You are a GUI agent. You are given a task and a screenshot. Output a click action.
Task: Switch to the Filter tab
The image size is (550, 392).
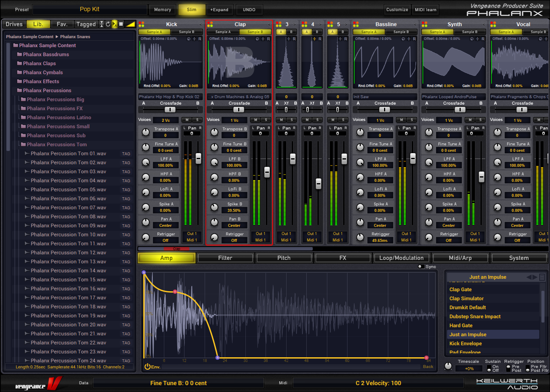[x=225, y=258]
